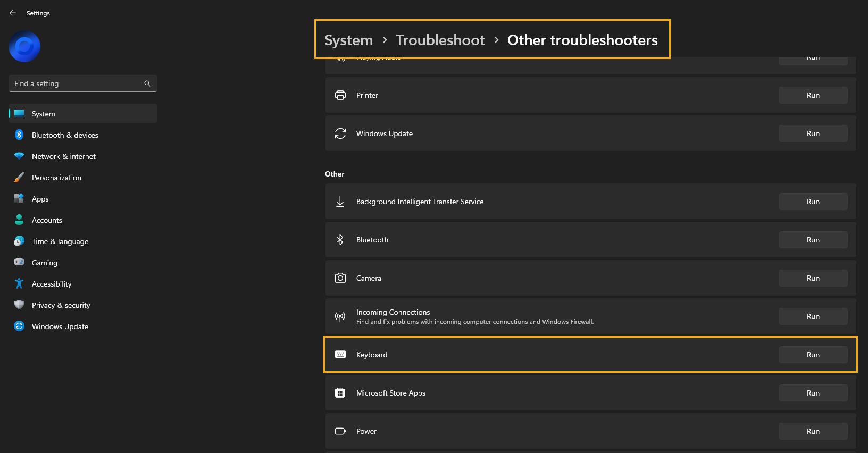This screenshot has width=868, height=453.
Task: Open Bluetooth & devices settings
Action: click(83, 135)
